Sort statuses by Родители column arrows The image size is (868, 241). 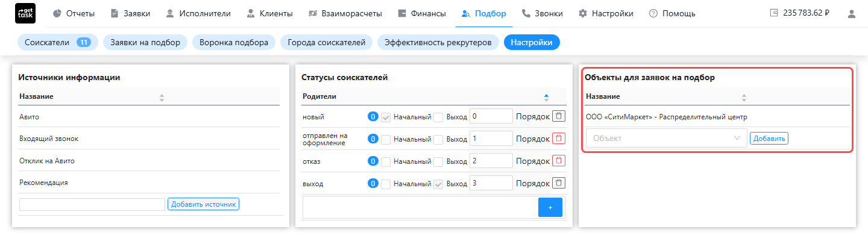click(x=546, y=97)
